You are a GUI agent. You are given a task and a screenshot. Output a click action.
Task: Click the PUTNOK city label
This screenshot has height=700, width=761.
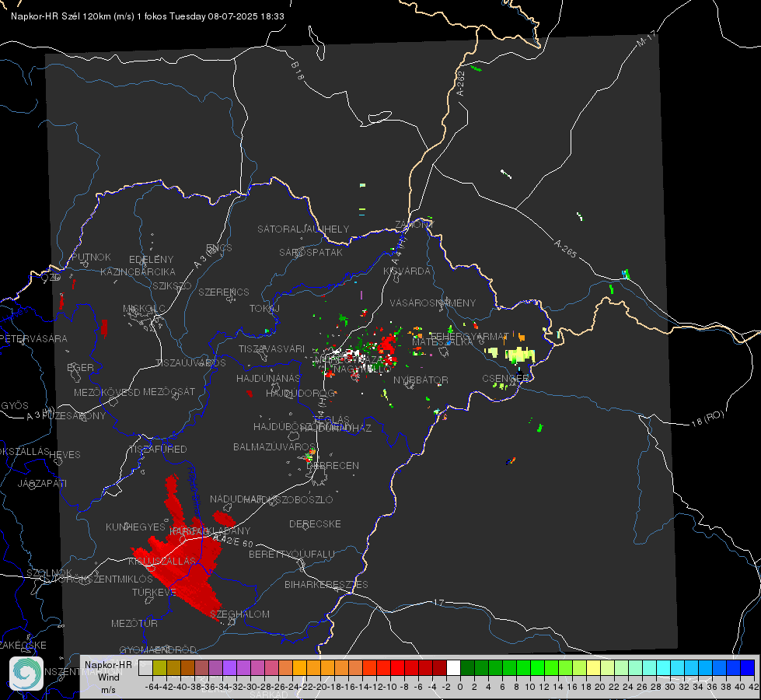(x=91, y=257)
